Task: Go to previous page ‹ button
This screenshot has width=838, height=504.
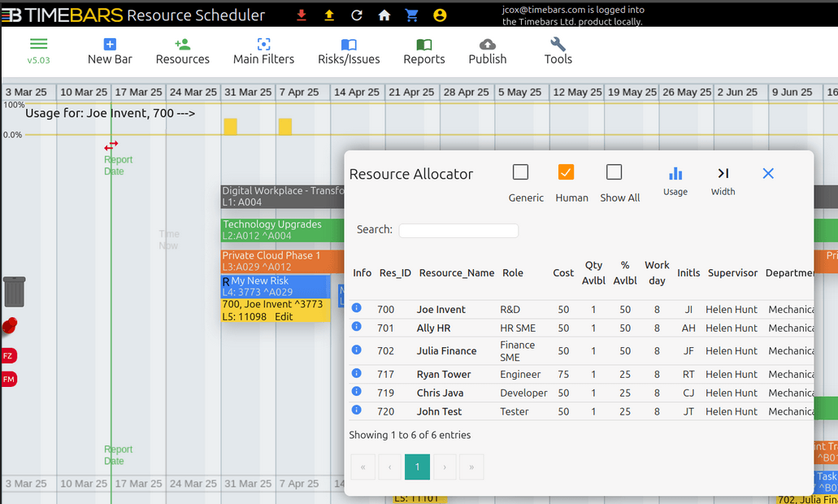Action: [389, 467]
